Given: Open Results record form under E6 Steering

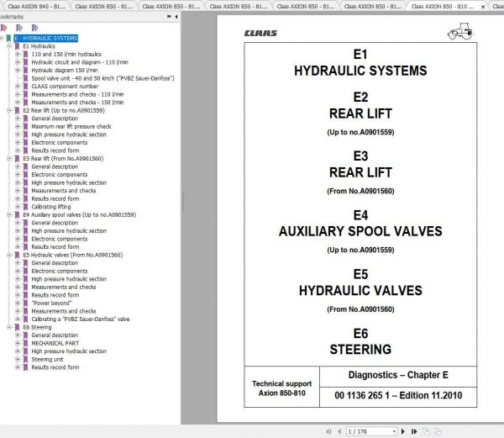Looking at the screenshot, I should (x=55, y=367).
